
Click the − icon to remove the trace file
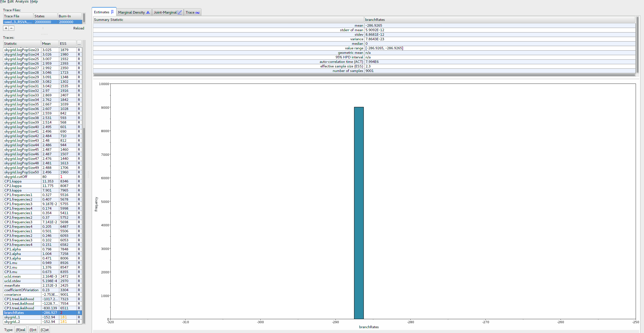[11, 28]
